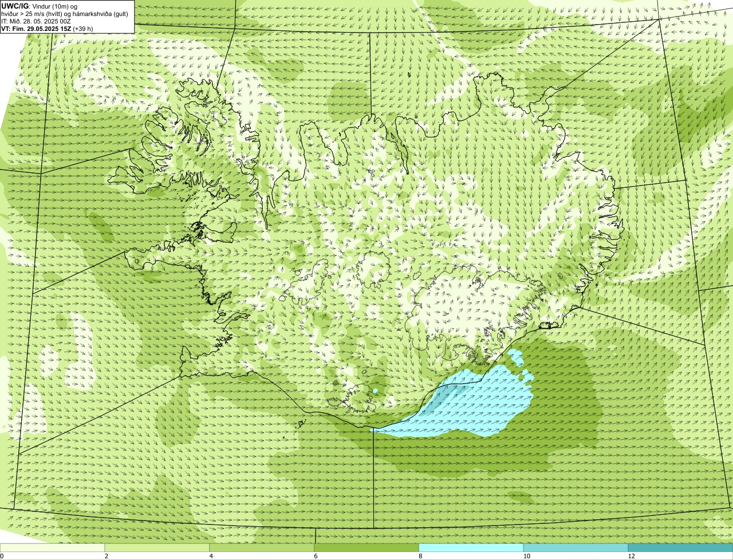This screenshot has height=560, width=733.
Task: Click the '8' label on the color scale
Action: 420,556
